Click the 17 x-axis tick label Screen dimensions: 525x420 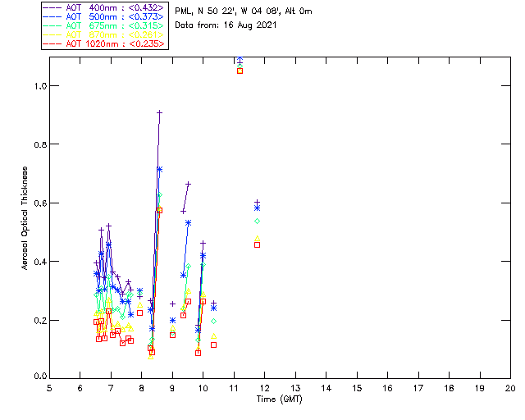(418, 388)
